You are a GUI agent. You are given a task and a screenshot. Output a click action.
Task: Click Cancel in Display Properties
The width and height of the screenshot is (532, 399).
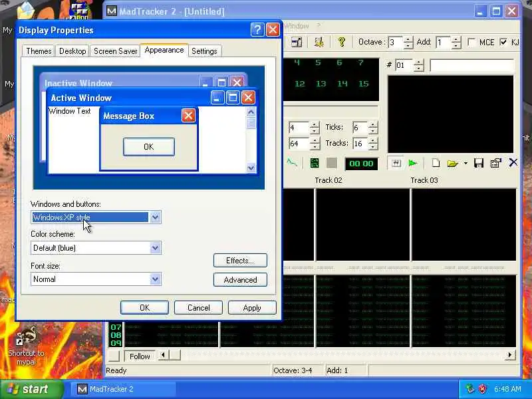[198, 308]
